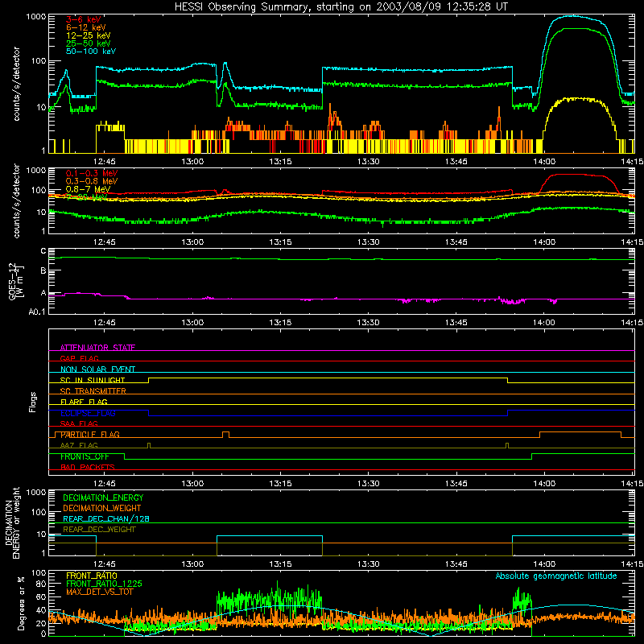Select the ECLIPSE_FLAG label

point(88,413)
